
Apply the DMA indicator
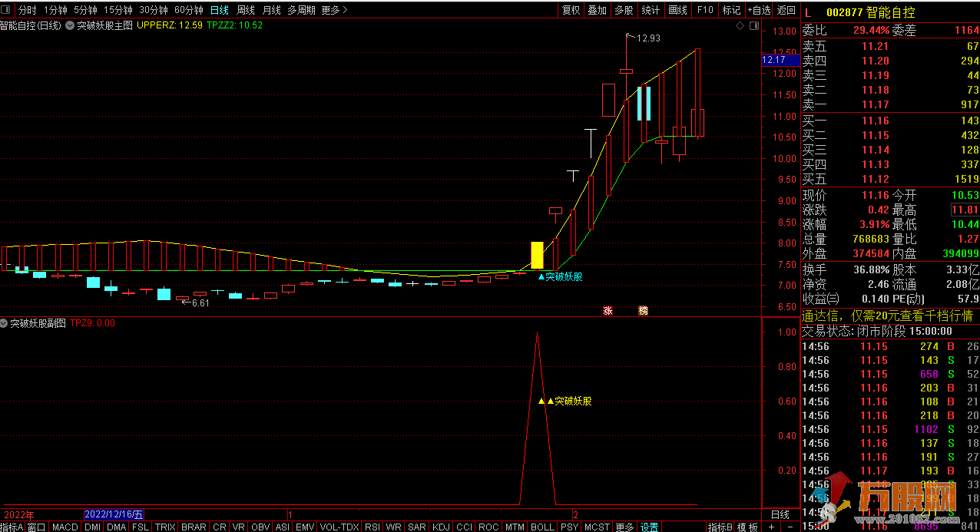117,527
